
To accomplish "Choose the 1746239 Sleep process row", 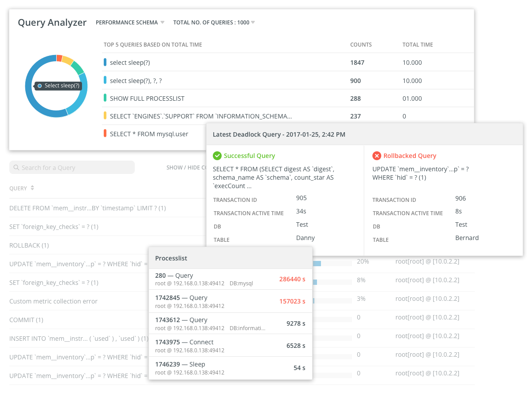I will [x=230, y=368].
